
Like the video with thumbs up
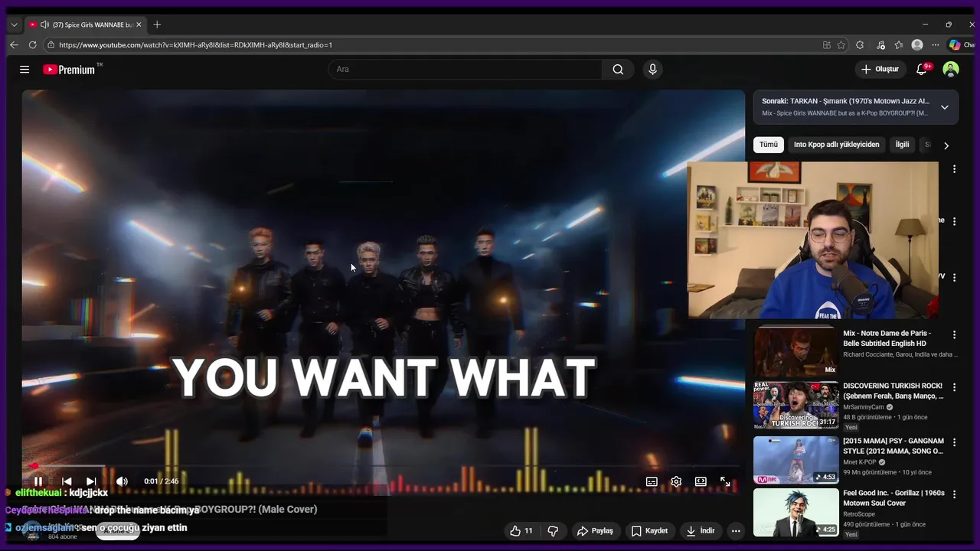coord(521,530)
